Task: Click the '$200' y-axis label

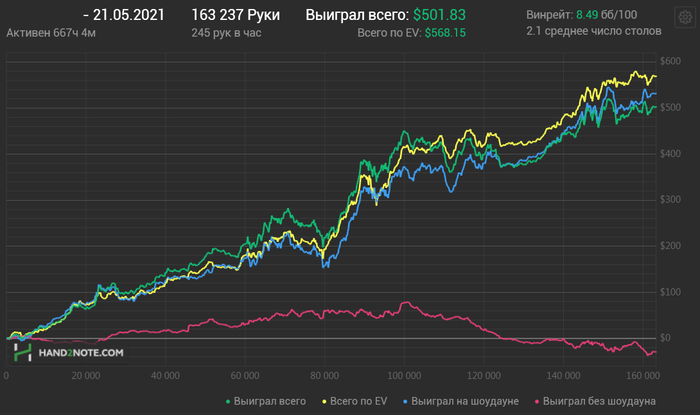Action: [671, 246]
